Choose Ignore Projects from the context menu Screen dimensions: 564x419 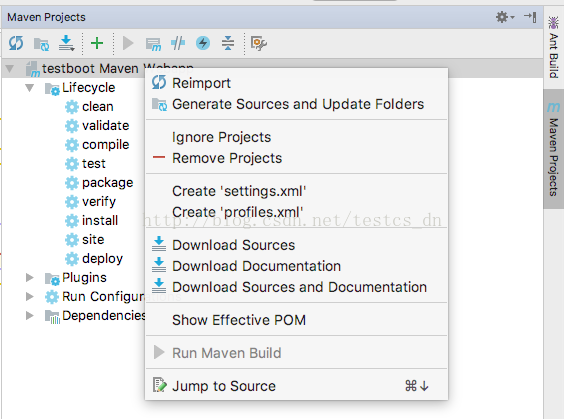pyautogui.click(x=296, y=137)
